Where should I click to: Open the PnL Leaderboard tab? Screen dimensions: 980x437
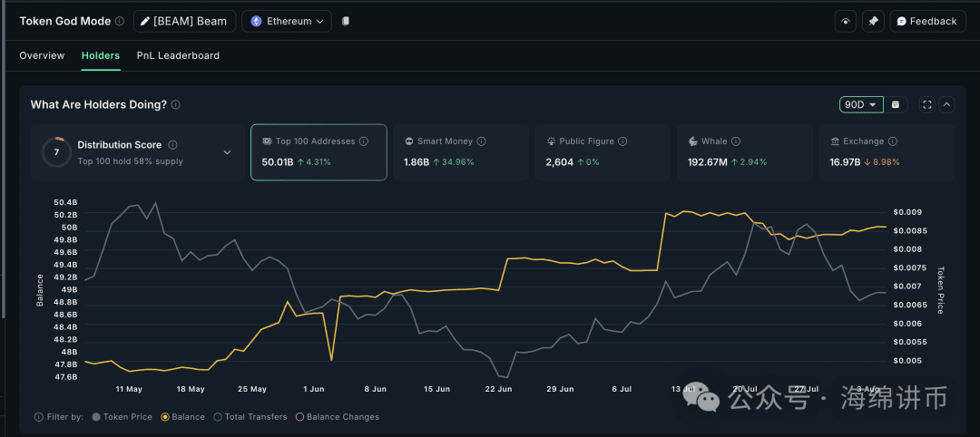178,55
